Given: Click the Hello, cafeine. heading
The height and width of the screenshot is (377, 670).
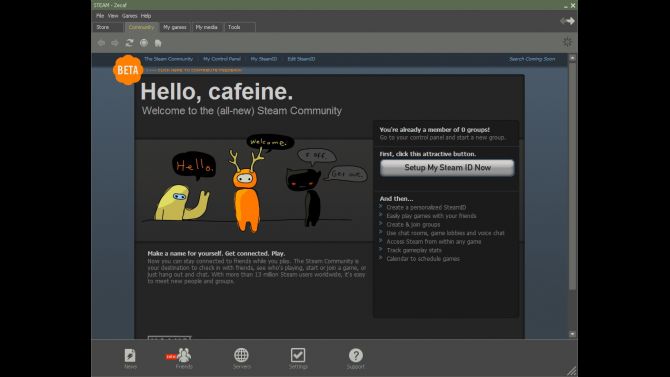Looking at the screenshot, I should pyautogui.click(x=217, y=91).
